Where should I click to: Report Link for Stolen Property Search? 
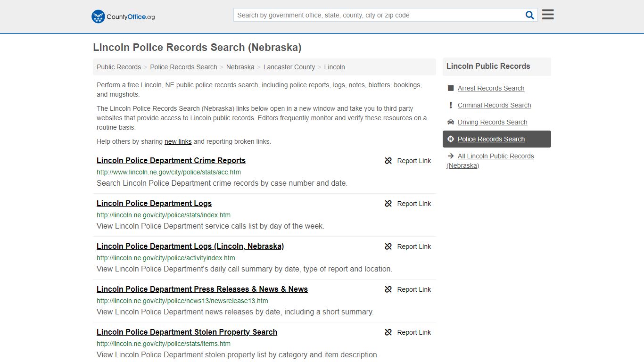click(x=414, y=332)
